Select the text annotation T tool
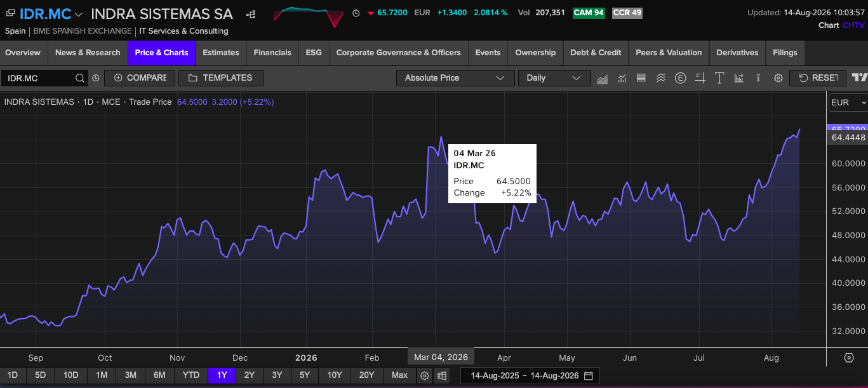868x388 pixels. (x=719, y=78)
